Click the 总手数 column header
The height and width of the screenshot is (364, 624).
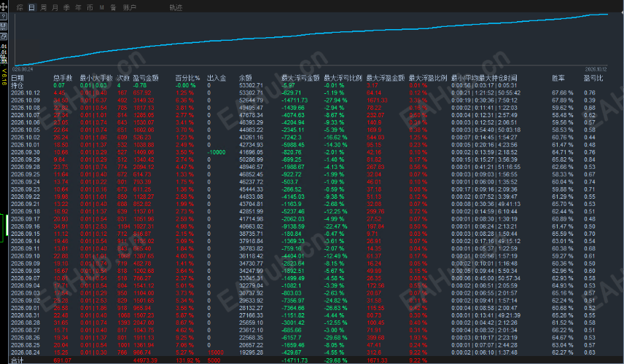(63, 78)
